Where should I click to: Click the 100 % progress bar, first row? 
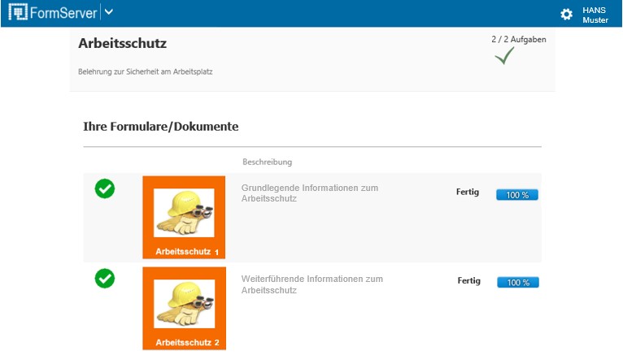point(517,195)
